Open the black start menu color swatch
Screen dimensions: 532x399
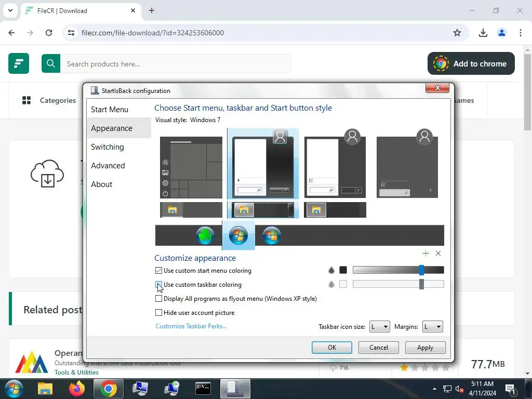[343, 270]
